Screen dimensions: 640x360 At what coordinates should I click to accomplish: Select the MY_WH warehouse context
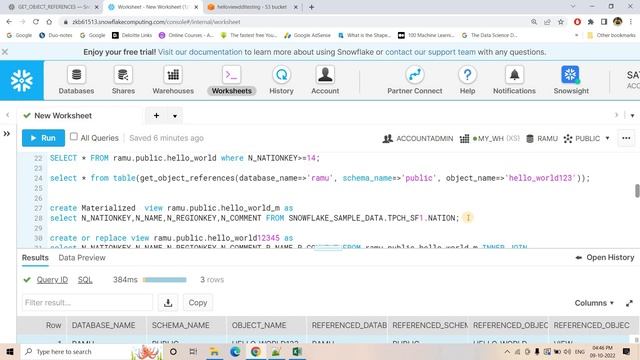click(x=489, y=138)
